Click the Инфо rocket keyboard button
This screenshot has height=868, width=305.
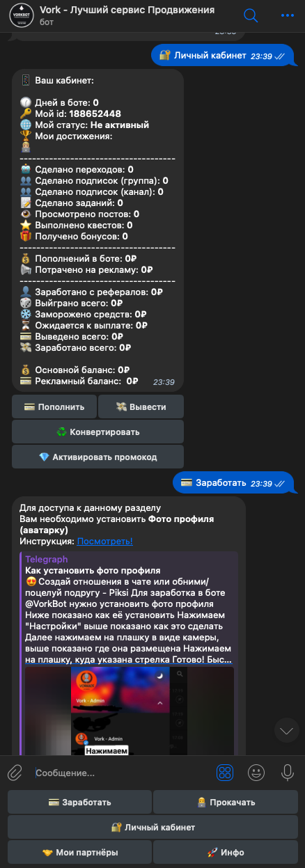click(226, 852)
